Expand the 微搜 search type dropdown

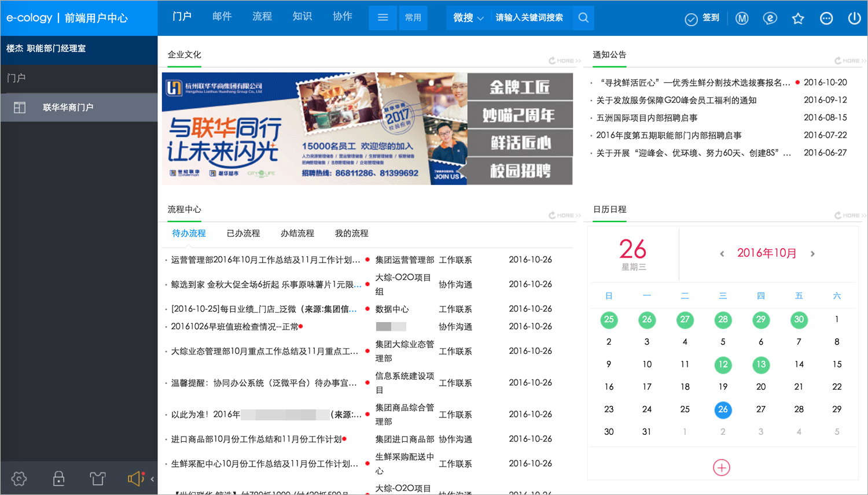[x=468, y=18]
